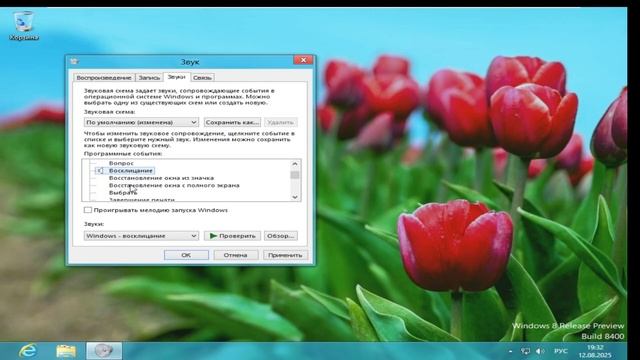Click the speaker icon beside Восклицание
This screenshot has width=640, height=360.
(x=100, y=171)
